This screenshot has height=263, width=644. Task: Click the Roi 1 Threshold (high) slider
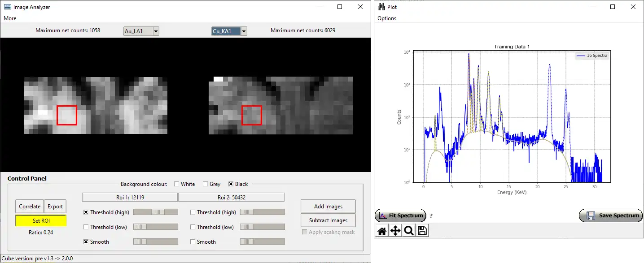pyautogui.click(x=155, y=212)
